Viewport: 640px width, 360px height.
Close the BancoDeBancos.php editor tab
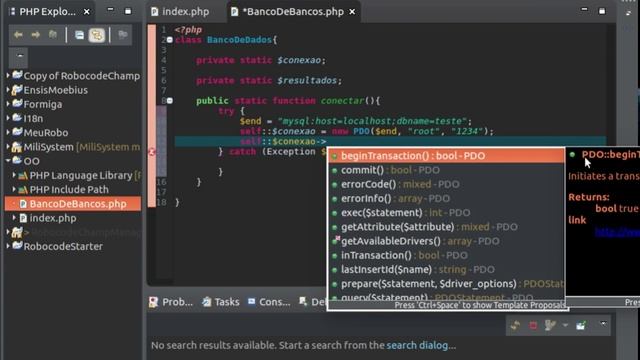click(x=352, y=12)
